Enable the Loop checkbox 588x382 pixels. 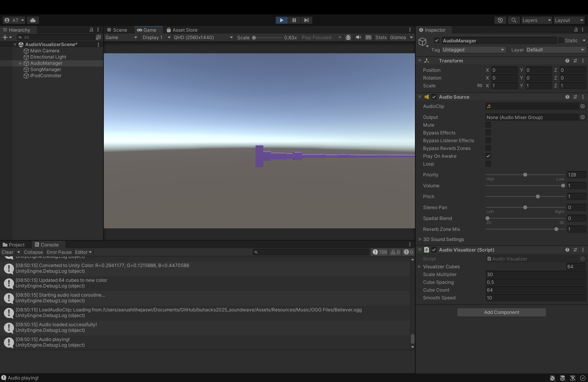point(488,164)
